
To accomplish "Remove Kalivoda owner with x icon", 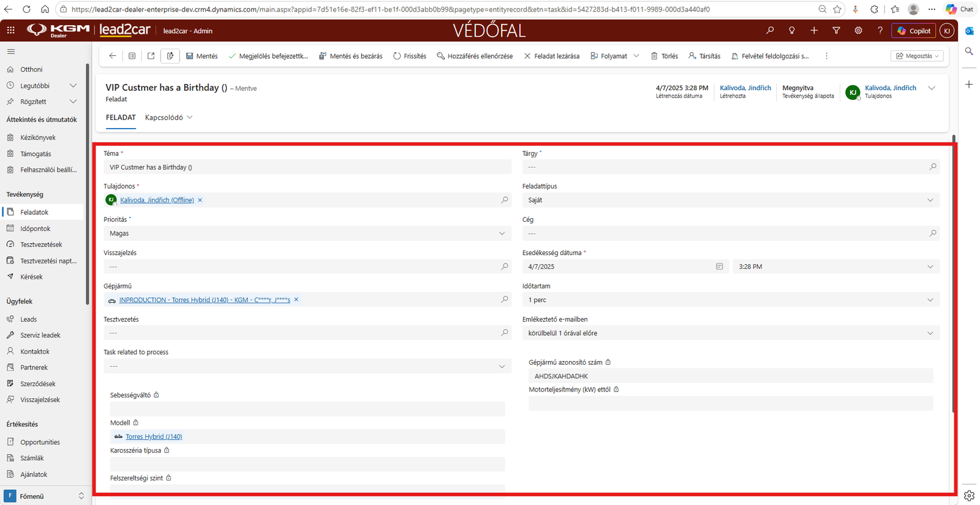I will (x=200, y=200).
